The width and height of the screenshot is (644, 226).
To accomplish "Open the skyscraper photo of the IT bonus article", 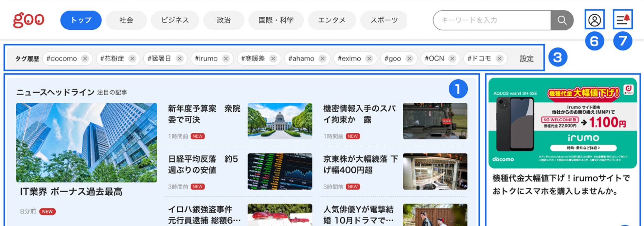I will [x=87, y=143].
